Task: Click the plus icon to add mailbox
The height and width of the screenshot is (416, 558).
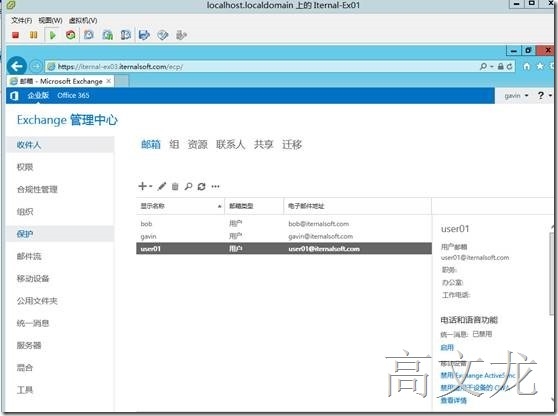Action: pos(143,186)
